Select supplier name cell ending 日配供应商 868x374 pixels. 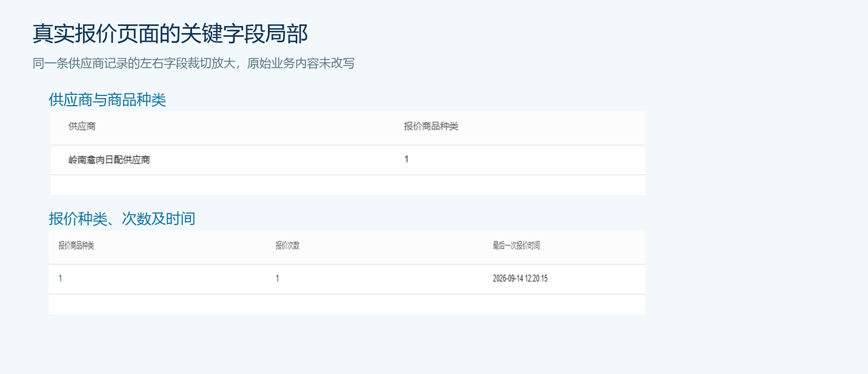click(x=109, y=160)
